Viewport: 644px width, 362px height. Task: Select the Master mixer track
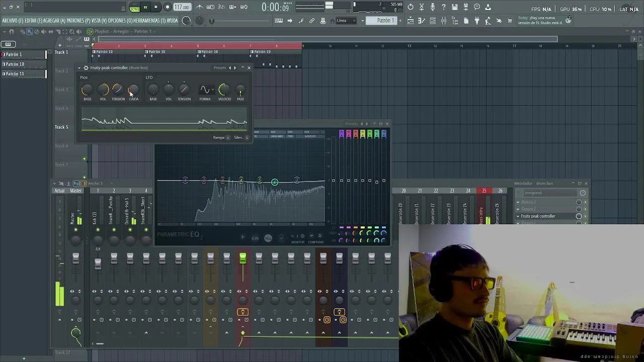click(x=75, y=191)
